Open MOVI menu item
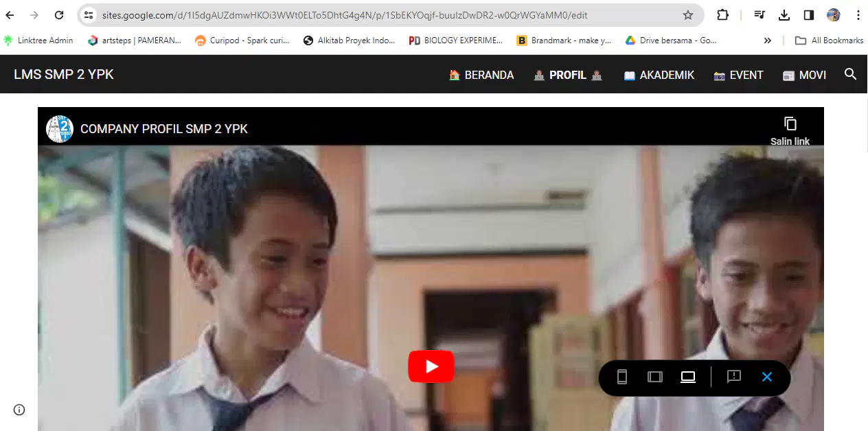This screenshot has width=868, height=431. click(x=805, y=75)
